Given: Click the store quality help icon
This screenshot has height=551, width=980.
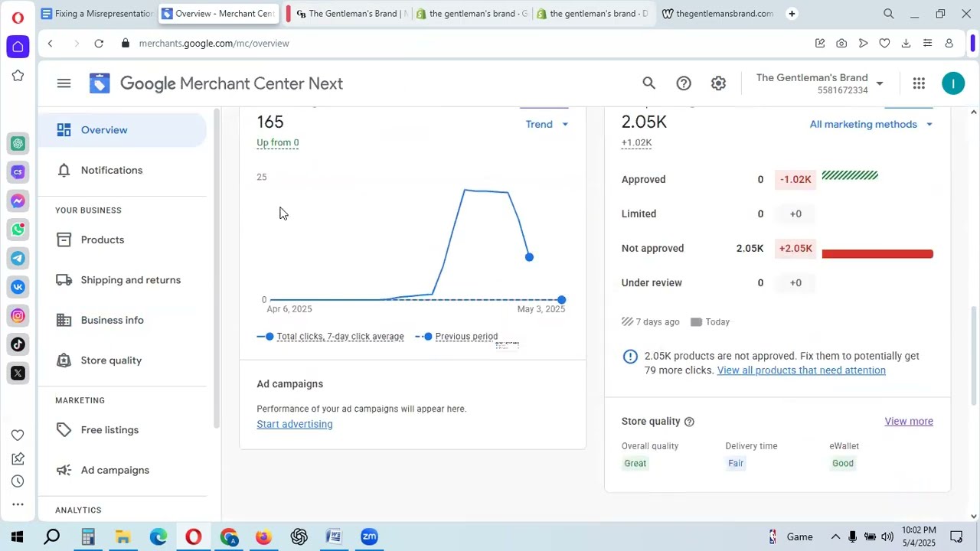Looking at the screenshot, I should point(689,422).
